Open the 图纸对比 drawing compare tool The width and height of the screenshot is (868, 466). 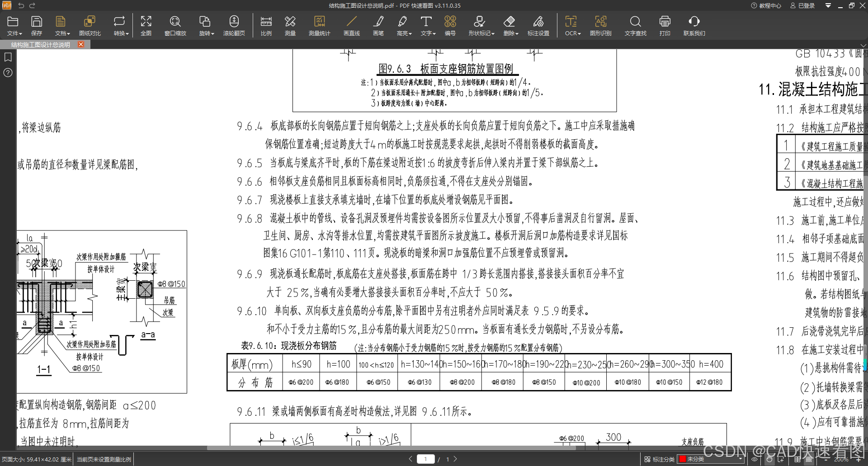90,26
